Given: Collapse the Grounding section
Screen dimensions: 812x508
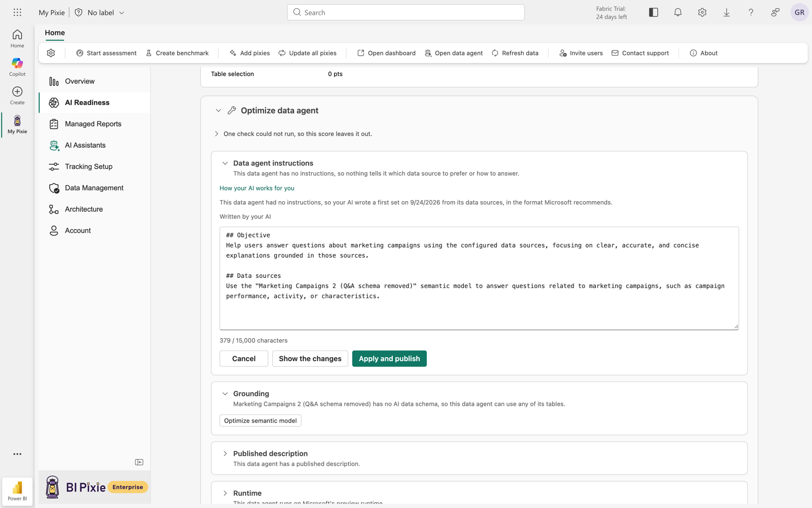Looking at the screenshot, I should [x=225, y=394].
